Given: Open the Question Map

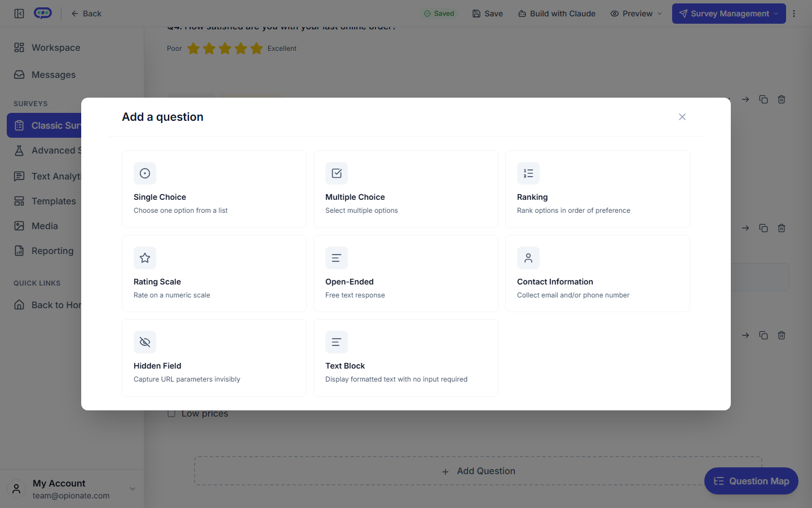Looking at the screenshot, I should (x=751, y=481).
